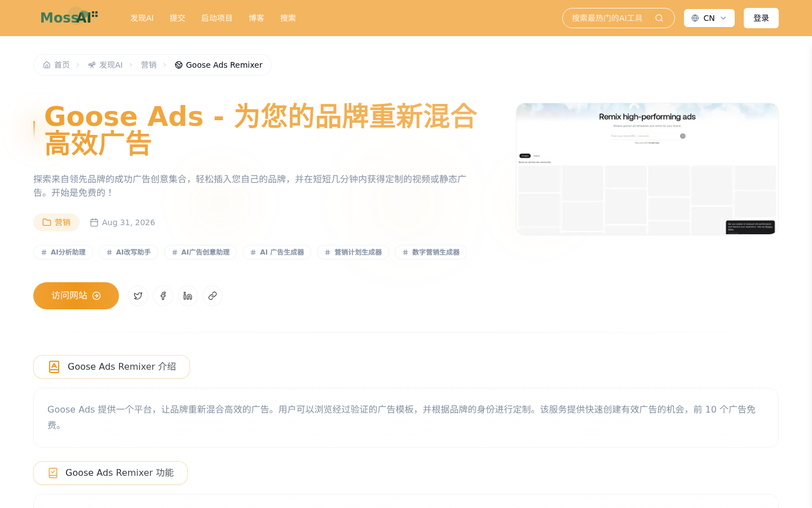Image resolution: width=812 pixels, height=508 pixels.
Task: Select the 营销计划生成器 tag
Action: [x=353, y=252]
